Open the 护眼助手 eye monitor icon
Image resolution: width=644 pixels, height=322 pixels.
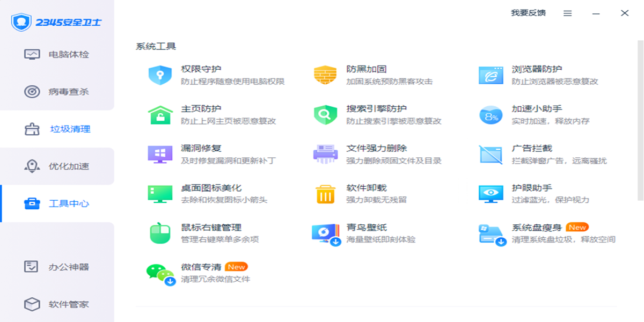click(491, 194)
